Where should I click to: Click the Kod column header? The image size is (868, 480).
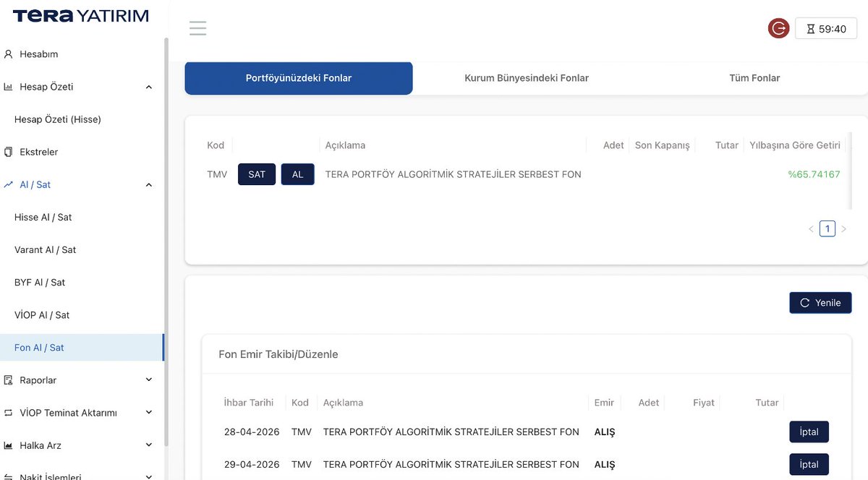(216, 145)
